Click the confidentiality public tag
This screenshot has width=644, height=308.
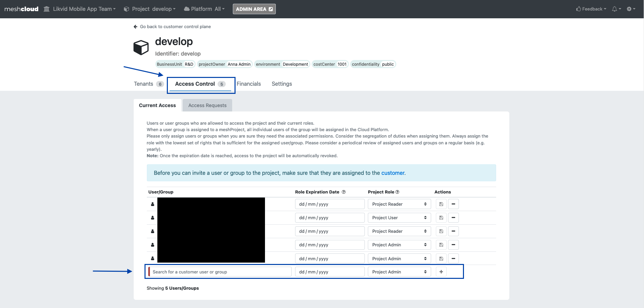pyautogui.click(x=373, y=64)
